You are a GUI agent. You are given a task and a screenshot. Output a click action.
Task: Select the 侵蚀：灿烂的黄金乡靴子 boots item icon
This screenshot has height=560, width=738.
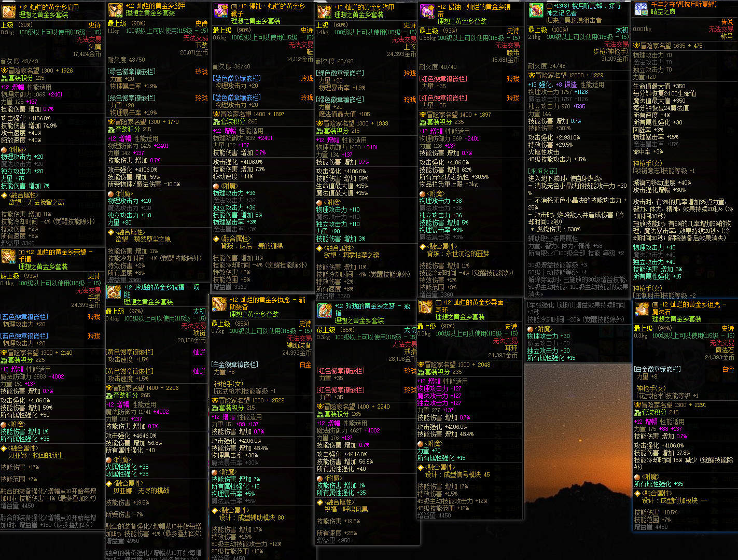click(221, 10)
